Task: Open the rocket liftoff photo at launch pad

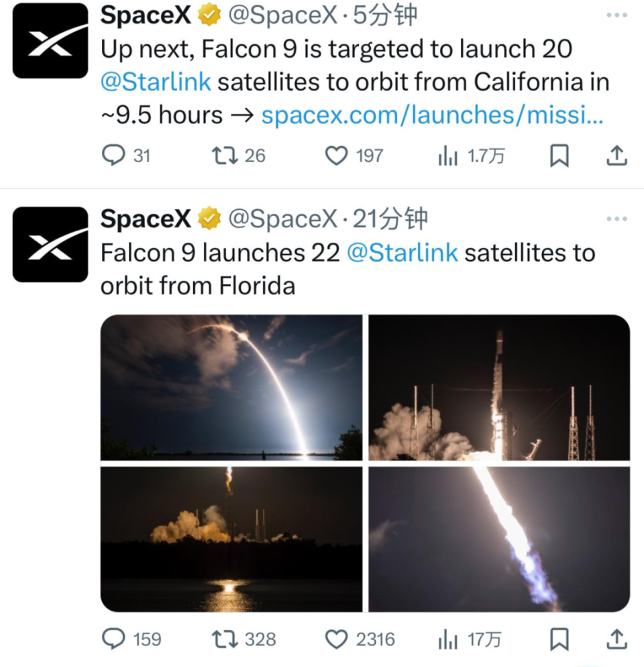Action: coord(499,387)
